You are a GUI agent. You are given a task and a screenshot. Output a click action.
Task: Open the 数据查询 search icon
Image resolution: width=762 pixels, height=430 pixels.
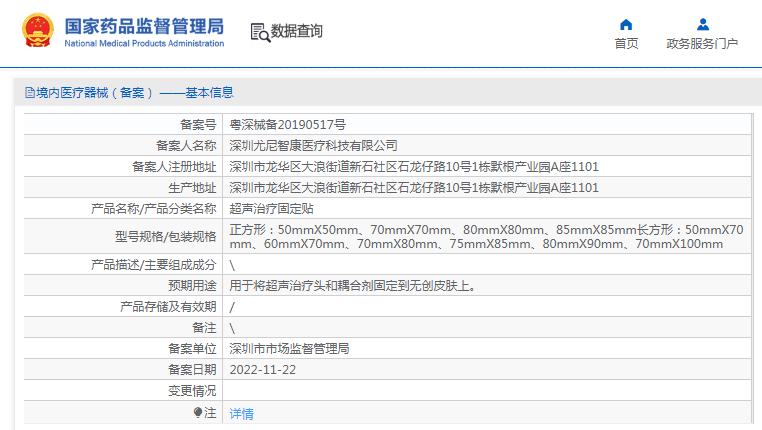click(x=260, y=33)
